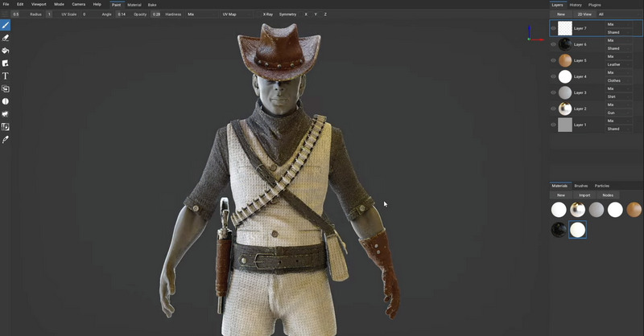Select the brown leather material swatch

pyautogui.click(x=634, y=210)
